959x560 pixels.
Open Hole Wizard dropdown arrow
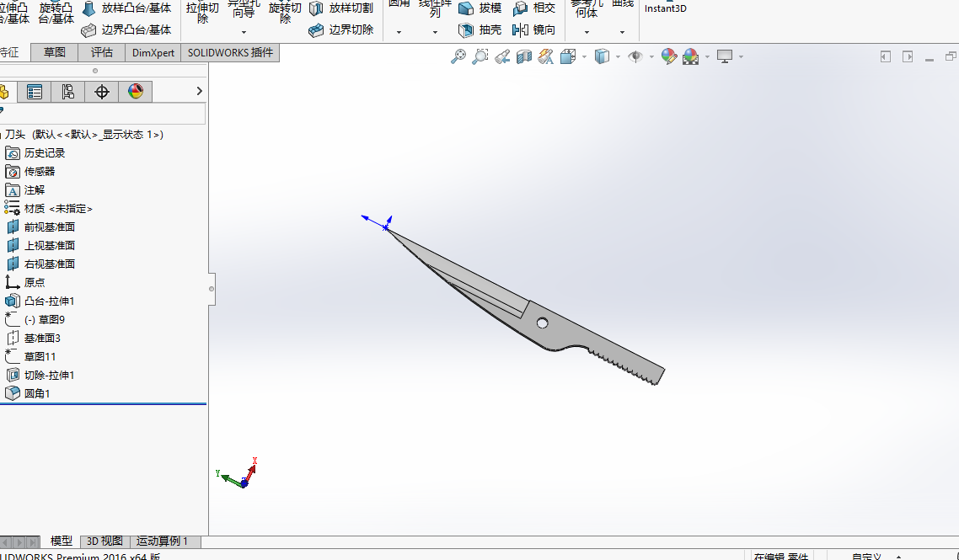click(244, 32)
